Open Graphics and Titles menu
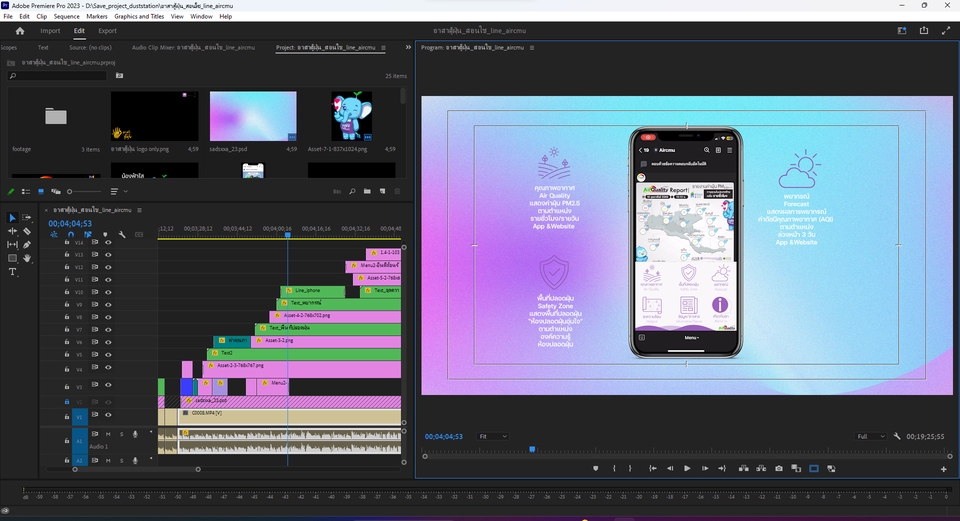Screen dimensions: 960x521 point(139,17)
